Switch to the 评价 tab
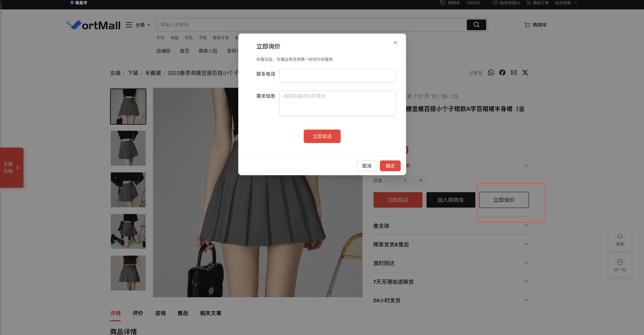Viewport: 644px width, 335px height. tap(138, 313)
